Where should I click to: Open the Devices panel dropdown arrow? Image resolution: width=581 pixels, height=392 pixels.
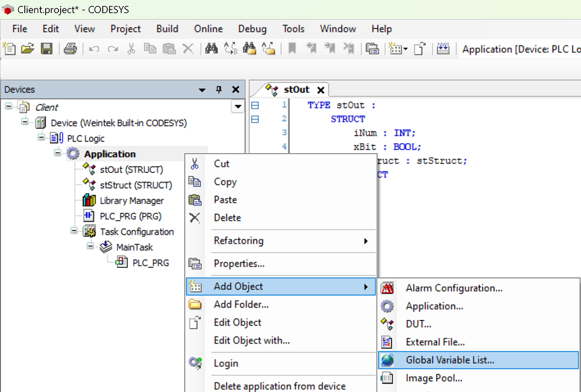pos(202,89)
